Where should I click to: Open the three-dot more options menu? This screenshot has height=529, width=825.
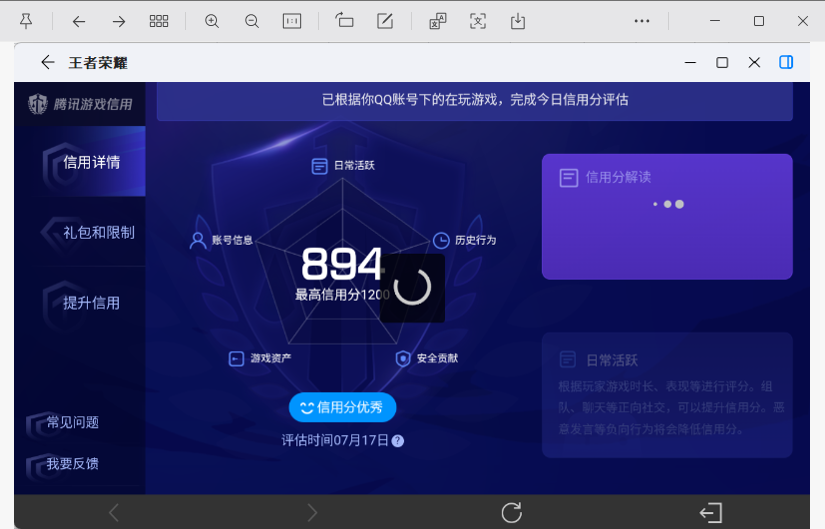[x=642, y=21]
